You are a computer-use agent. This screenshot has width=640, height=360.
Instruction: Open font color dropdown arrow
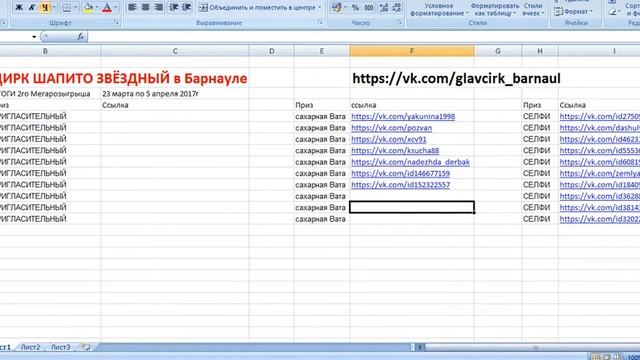click(116, 7)
